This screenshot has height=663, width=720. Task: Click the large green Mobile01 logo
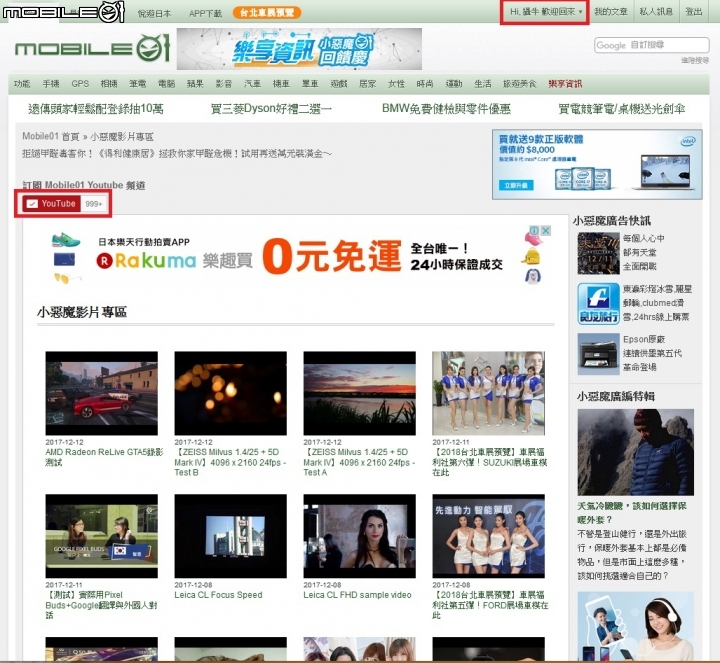[92, 48]
